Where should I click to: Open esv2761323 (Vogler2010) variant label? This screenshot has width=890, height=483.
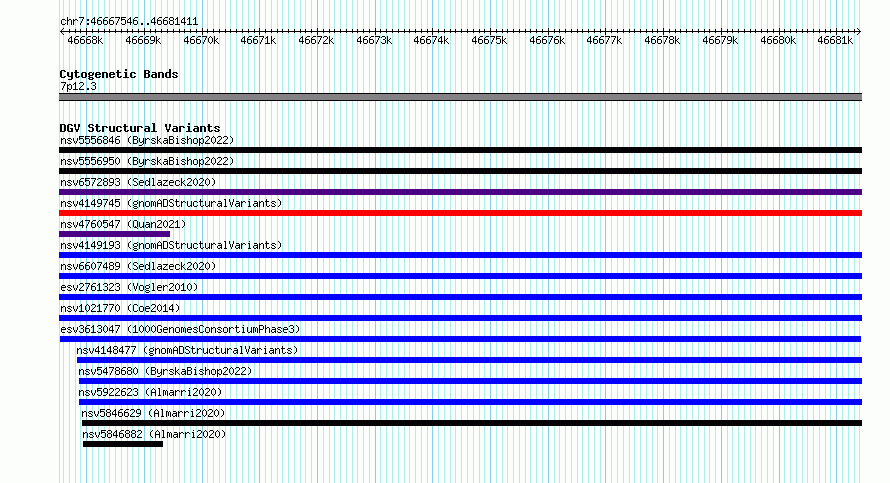(129, 287)
